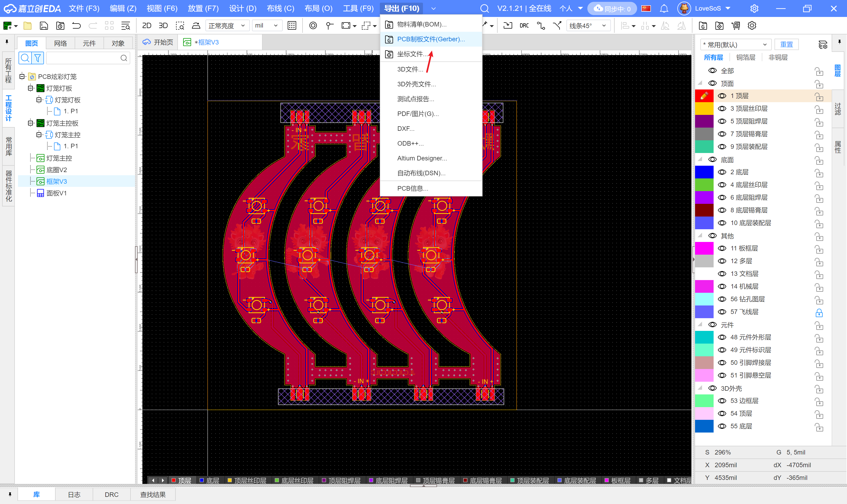Image resolution: width=847 pixels, height=504 pixels.
Task: Click the magenta 11 板框层 color swatch
Action: (x=704, y=248)
